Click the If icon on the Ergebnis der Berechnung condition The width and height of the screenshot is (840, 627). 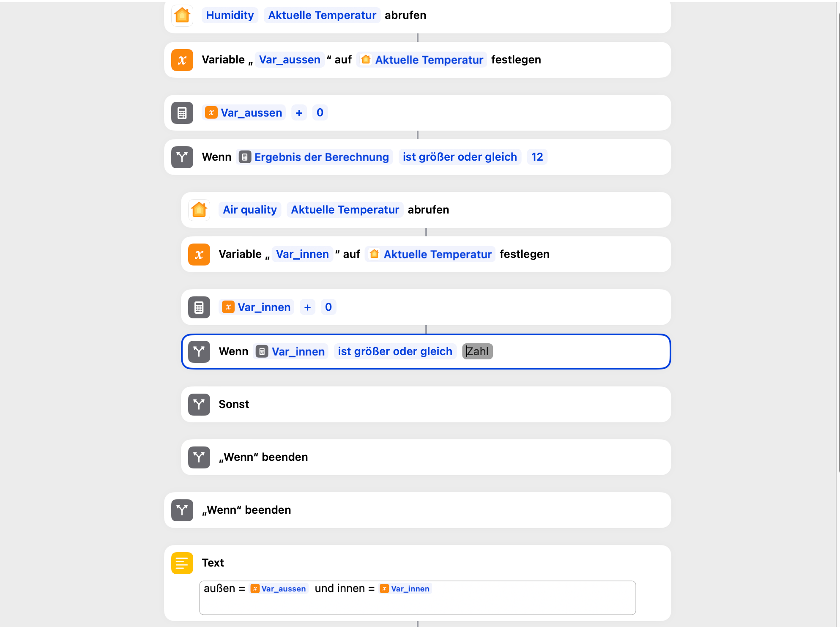tap(182, 157)
